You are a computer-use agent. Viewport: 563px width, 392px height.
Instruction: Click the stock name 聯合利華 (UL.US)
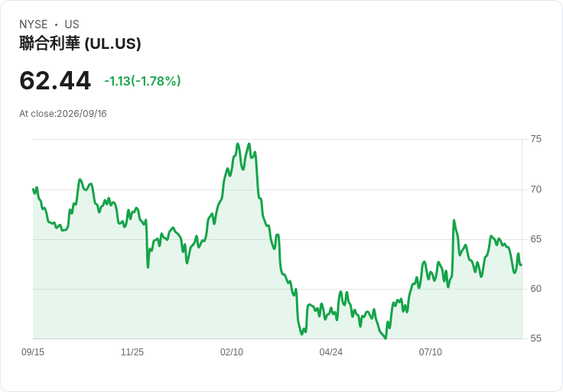80,44
